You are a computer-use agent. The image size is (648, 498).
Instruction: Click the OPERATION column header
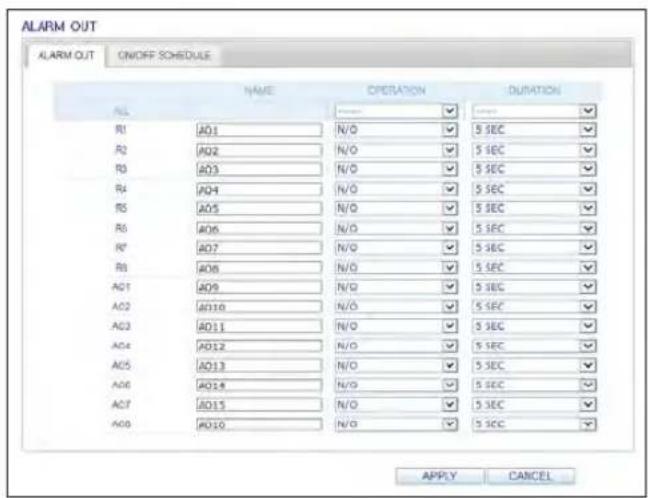(396, 91)
